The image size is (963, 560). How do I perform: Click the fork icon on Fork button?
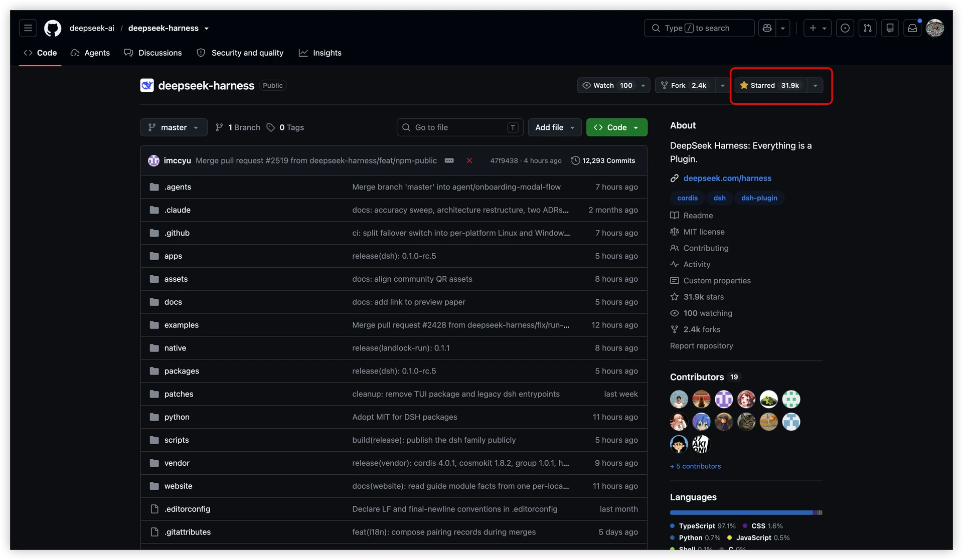click(x=665, y=85)
